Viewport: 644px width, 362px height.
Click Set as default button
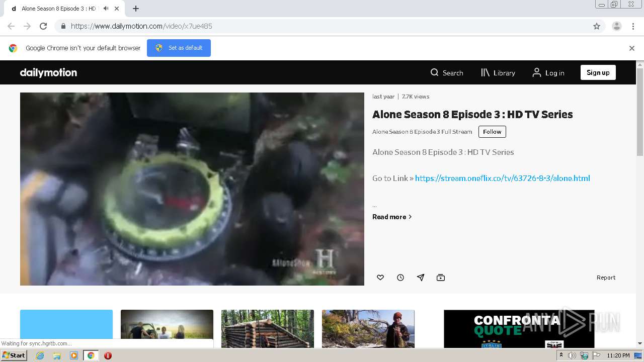pyautogui.click(x=179, y=48)
